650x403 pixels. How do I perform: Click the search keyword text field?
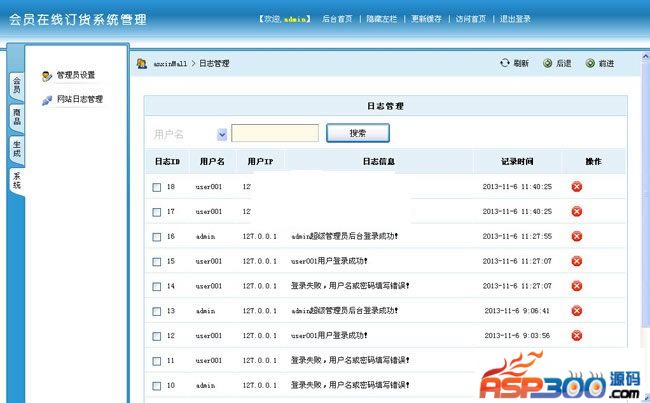275,133
